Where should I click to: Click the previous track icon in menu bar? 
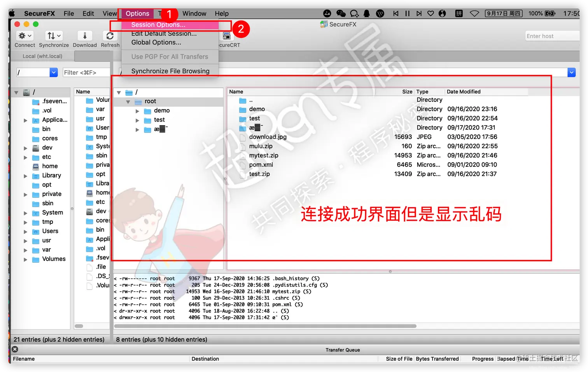pyautogui.click(x=396, y=14)
